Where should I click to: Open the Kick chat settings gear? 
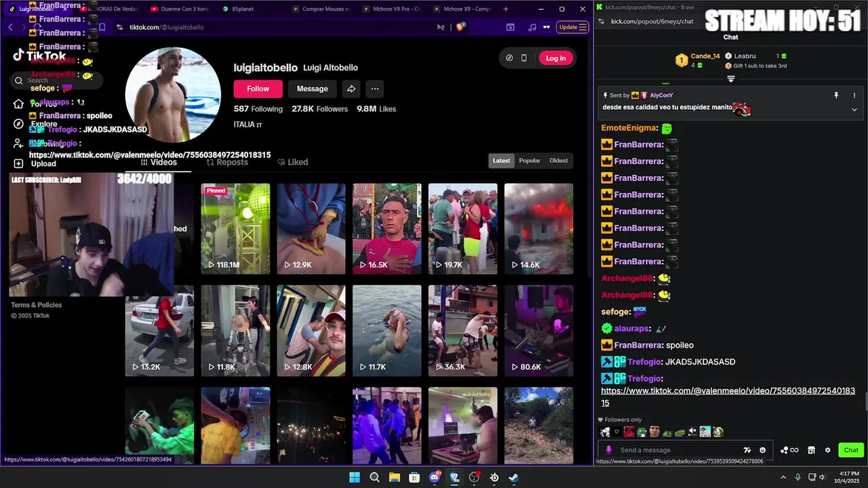[x=827, y=450]
